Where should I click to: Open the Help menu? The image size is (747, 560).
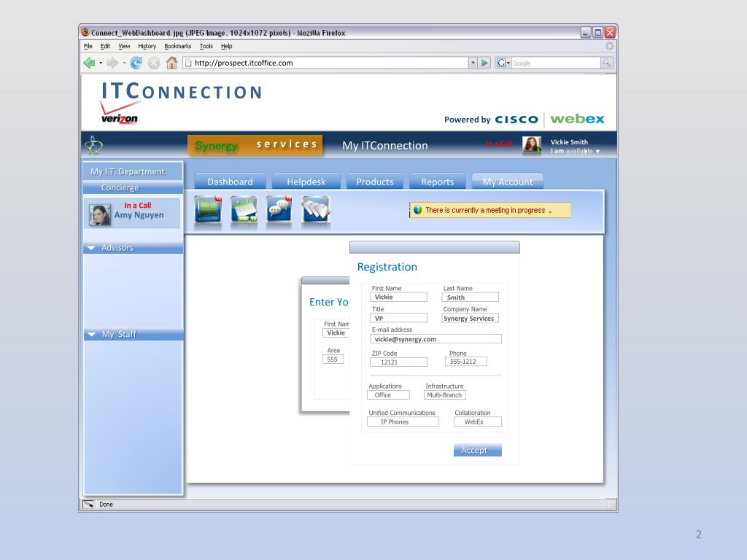[x=227, y=46]
